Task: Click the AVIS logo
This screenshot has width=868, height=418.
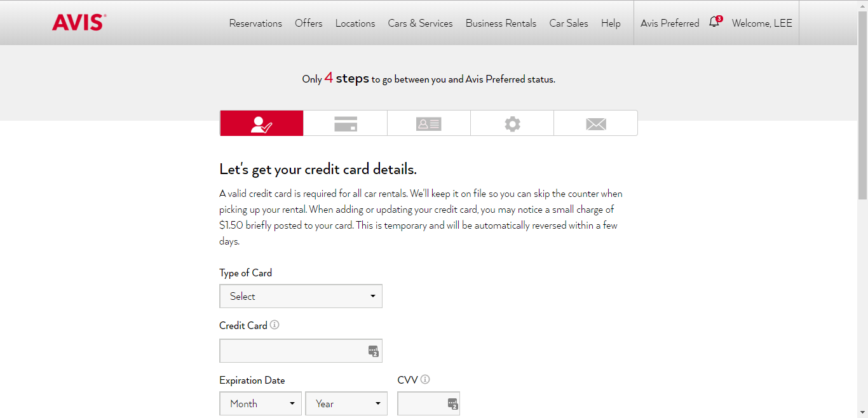Action: coord(79,23)
